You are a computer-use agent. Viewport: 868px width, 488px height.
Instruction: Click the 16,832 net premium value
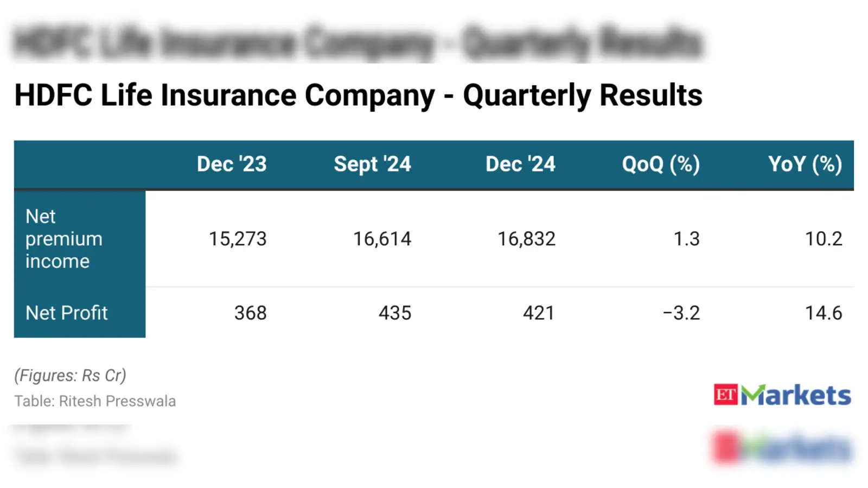tap(526, 239)
